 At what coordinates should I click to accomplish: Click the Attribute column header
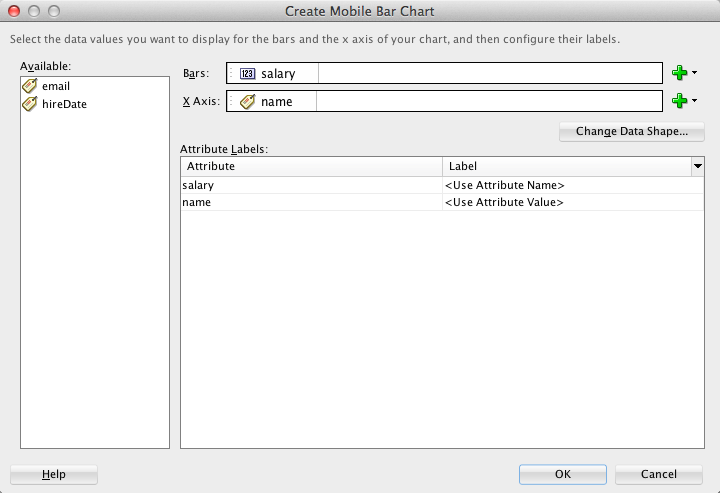click(x=312, y=166)
